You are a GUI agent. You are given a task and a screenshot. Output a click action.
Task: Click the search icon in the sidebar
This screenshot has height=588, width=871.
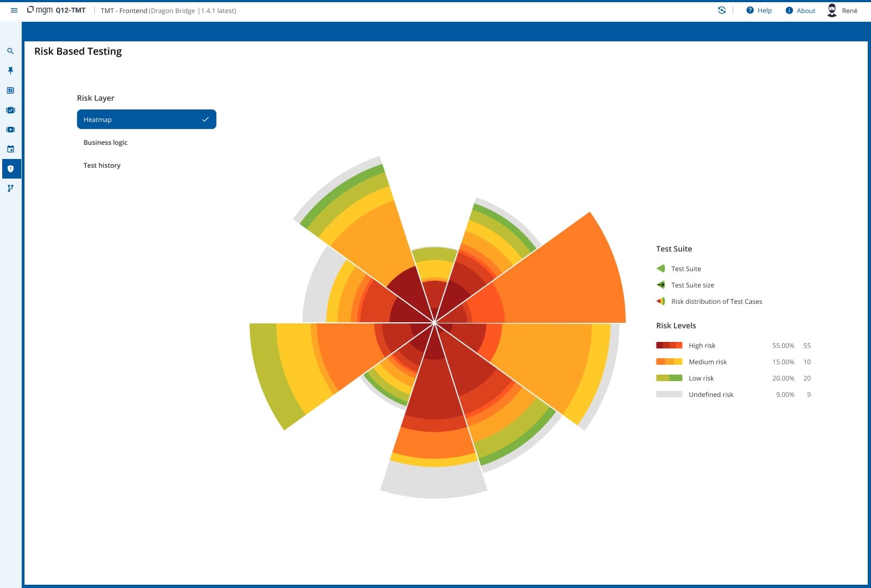[10, 51]
